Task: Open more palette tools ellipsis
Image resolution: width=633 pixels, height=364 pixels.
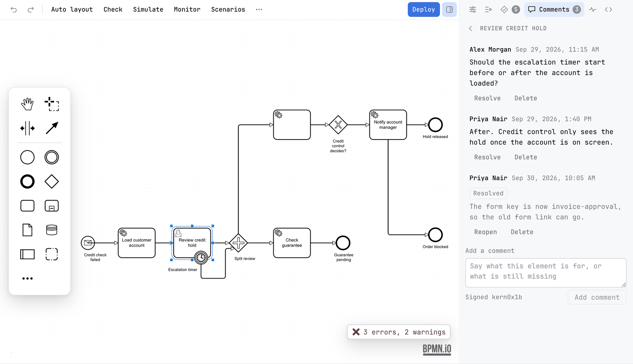Action: [27, 279]
